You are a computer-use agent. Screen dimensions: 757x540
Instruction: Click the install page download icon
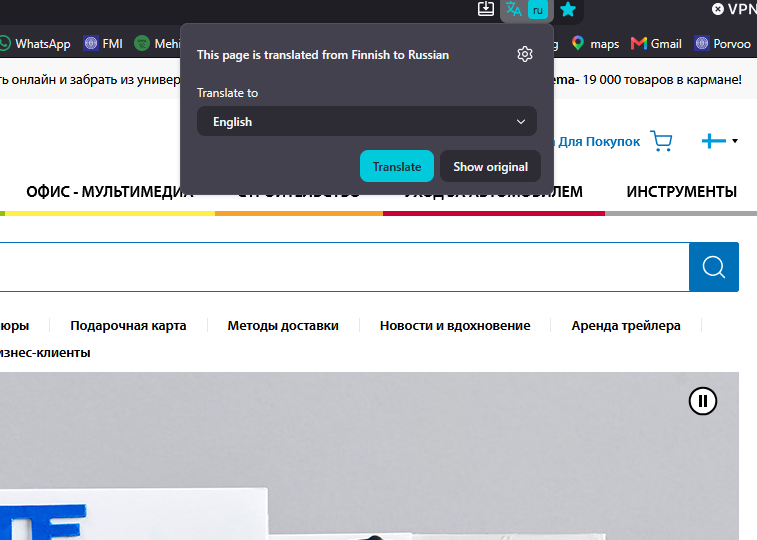coord(486,9)
